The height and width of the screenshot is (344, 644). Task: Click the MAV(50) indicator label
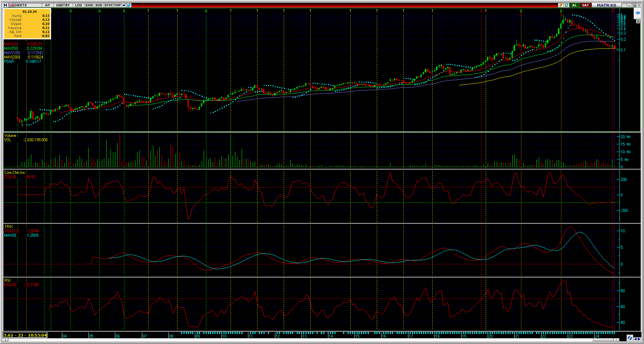11,48
